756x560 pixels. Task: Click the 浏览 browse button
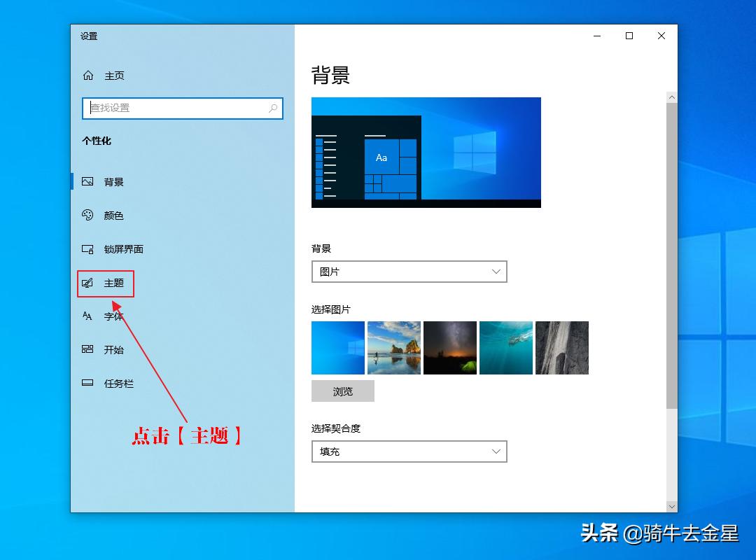coord(342,391)
